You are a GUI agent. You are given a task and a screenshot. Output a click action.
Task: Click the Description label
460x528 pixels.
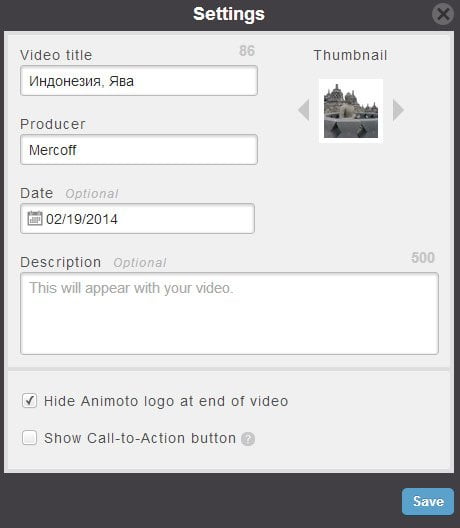click(61, 262)
